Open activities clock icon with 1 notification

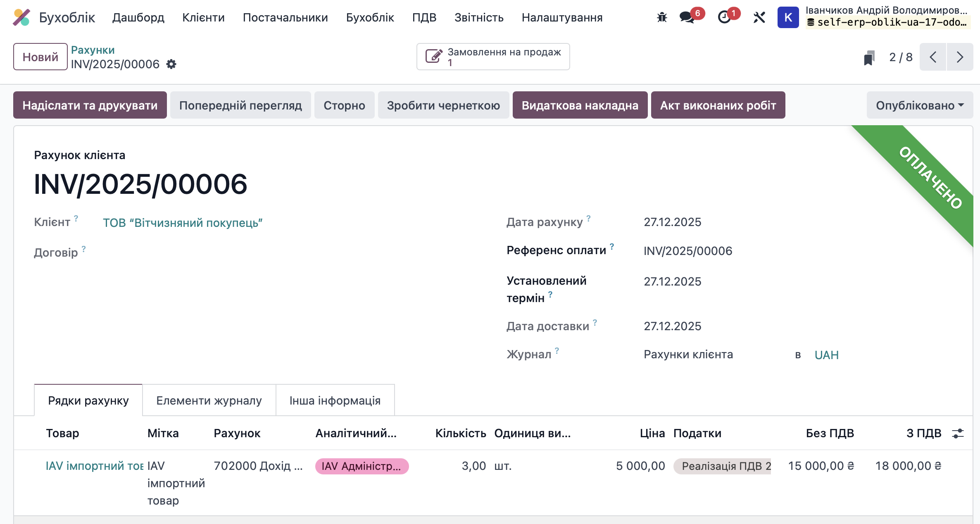tap(724, 17)
